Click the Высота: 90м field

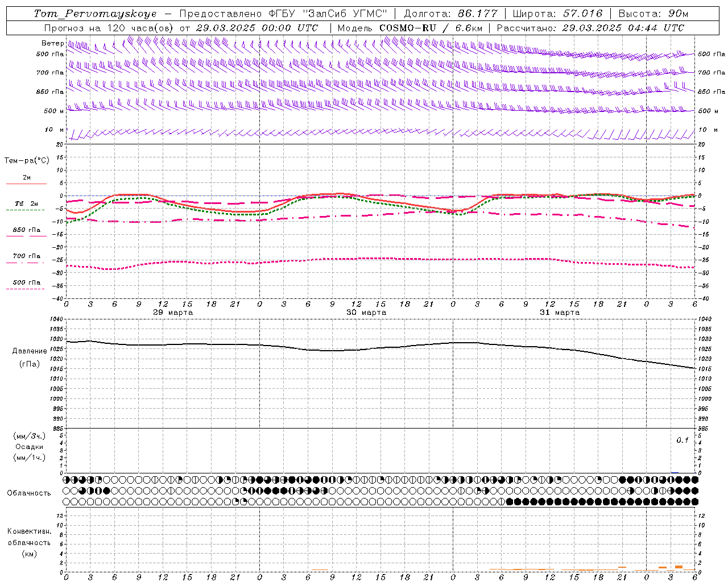click(x=653, y=14)
